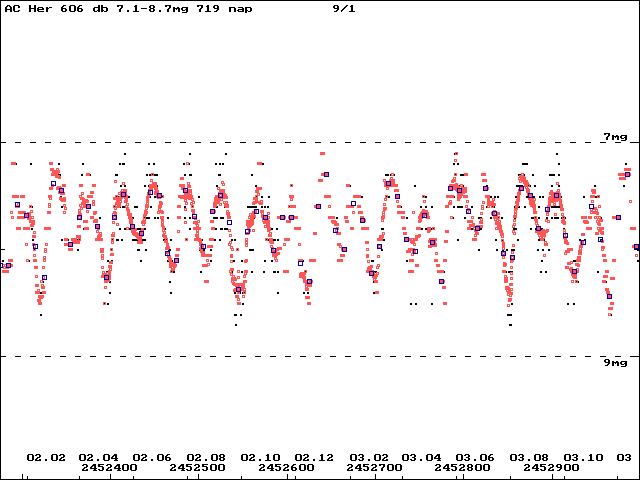Image resolution: width=640 pixels, height=480 pixels.
Task: Click the 02.10 month label
Action: (x=260, y=458)
